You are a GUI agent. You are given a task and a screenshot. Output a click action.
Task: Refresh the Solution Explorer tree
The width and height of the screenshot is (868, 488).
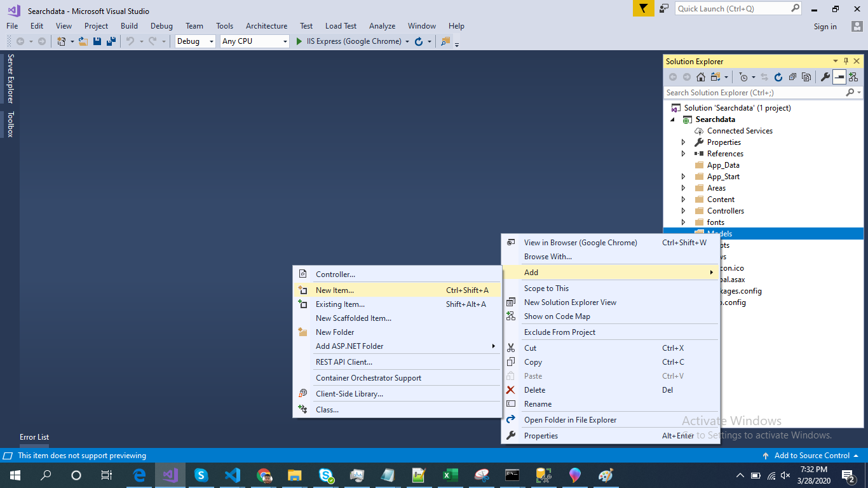(778, 77)
